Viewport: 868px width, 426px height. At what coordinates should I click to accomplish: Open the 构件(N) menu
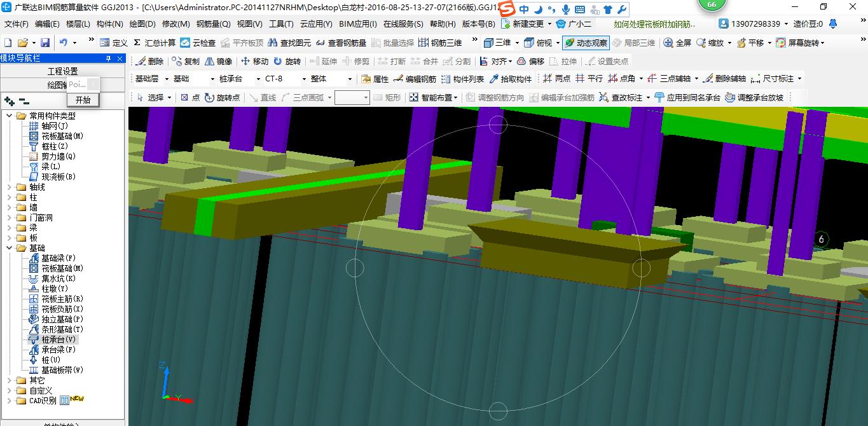pyautogui.click(x=110, y=24)
